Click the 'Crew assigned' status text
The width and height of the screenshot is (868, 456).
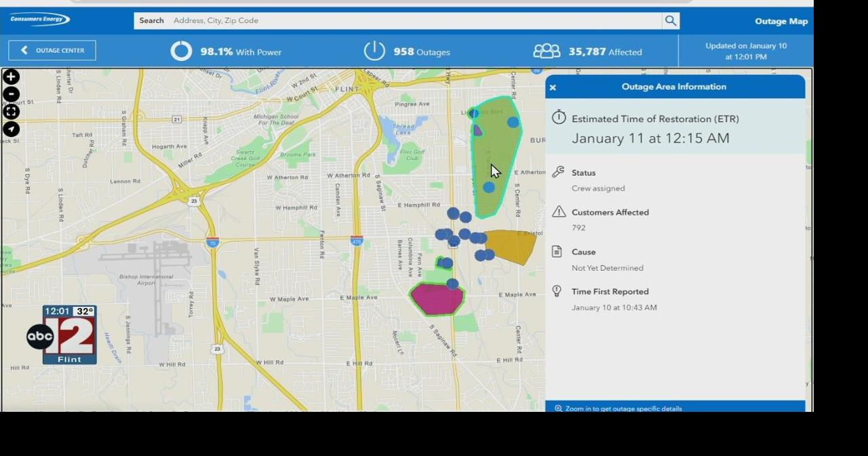point(598,189)
